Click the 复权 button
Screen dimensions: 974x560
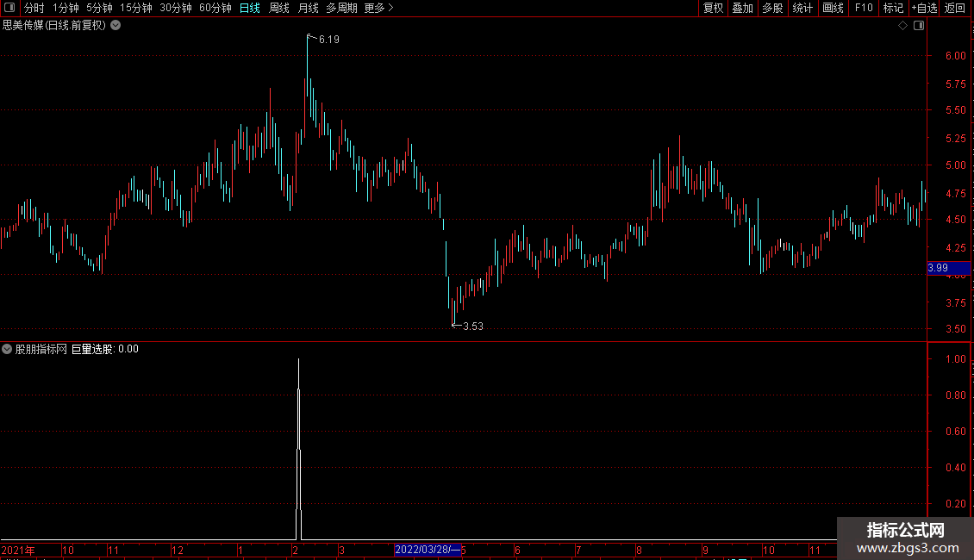pos(713,8)
